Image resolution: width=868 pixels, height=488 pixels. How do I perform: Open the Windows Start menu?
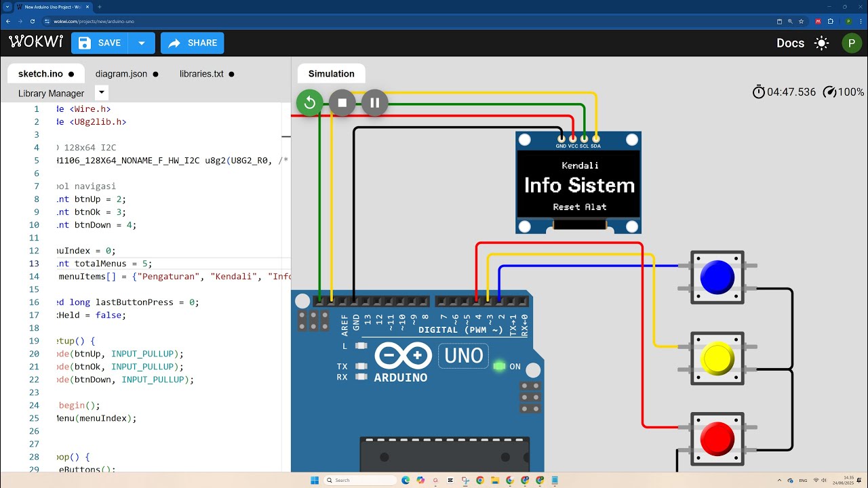(315, 480)
